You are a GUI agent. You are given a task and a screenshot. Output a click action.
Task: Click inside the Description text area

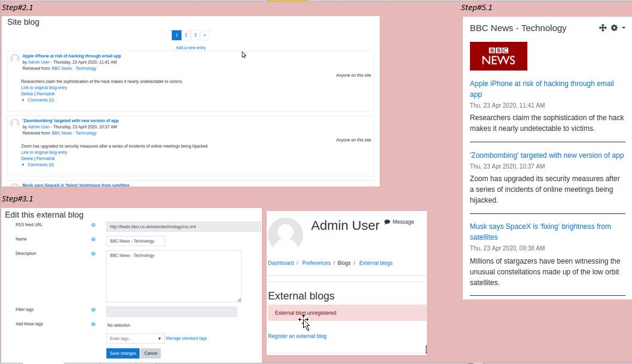pyautogui.click(x=174, y=276)
